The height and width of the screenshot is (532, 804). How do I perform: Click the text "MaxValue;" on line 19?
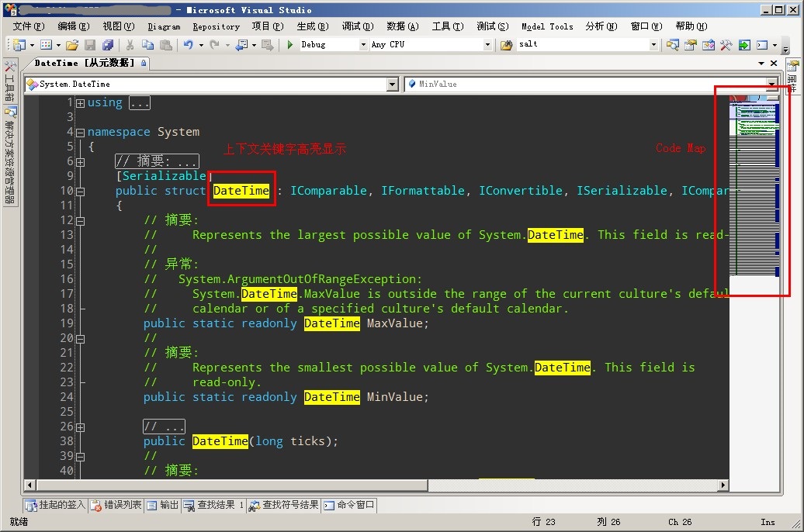pyautogui.click(x=397, y=323)
